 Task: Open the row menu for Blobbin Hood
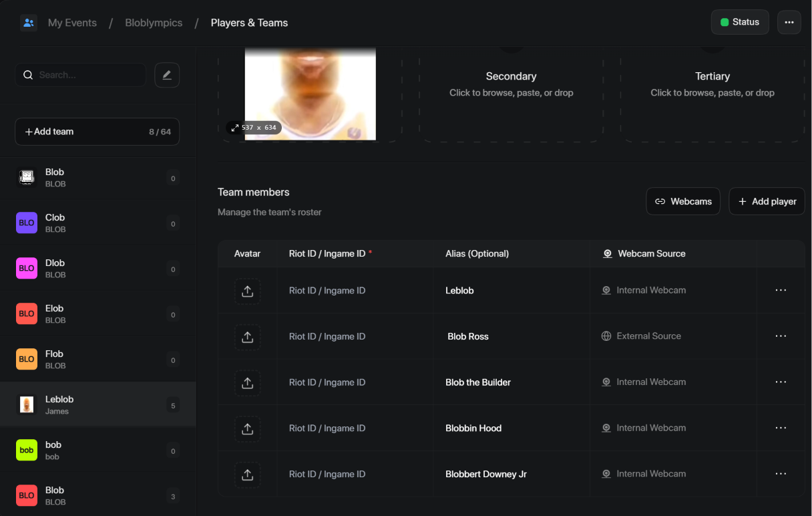click(781, 428)
